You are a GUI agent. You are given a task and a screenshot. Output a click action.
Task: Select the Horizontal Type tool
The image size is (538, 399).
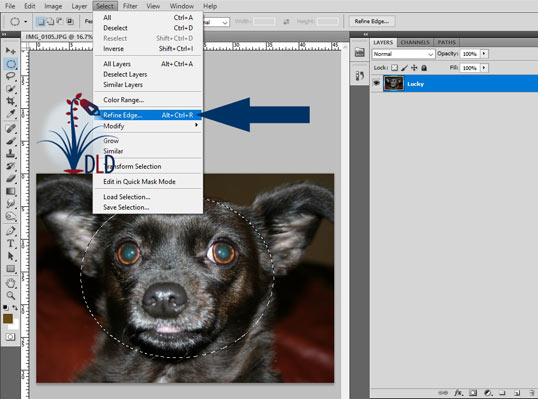click(11, 244)
